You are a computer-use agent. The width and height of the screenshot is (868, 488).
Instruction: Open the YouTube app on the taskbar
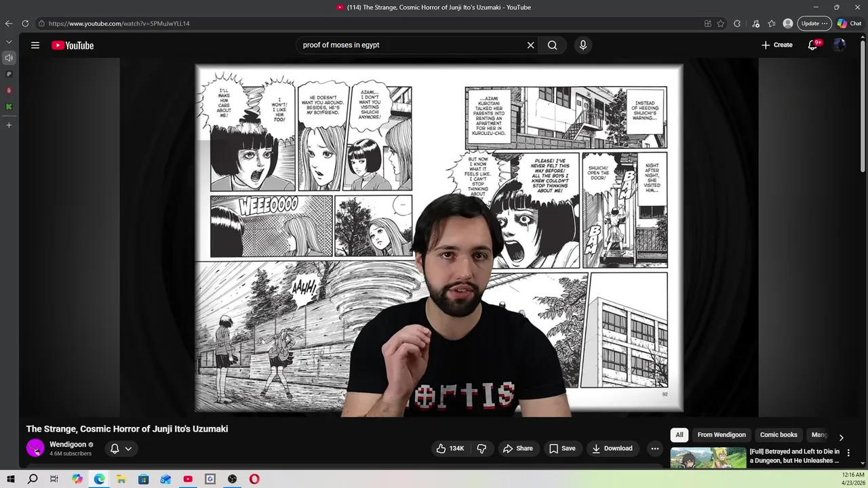tap(188, 479)
